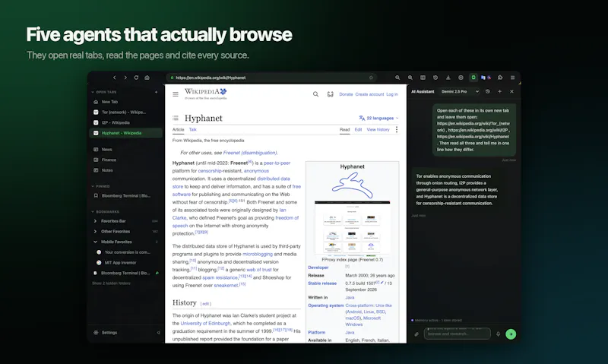
Task: Collapse the Open Tabs section
Action: [93, 92]
